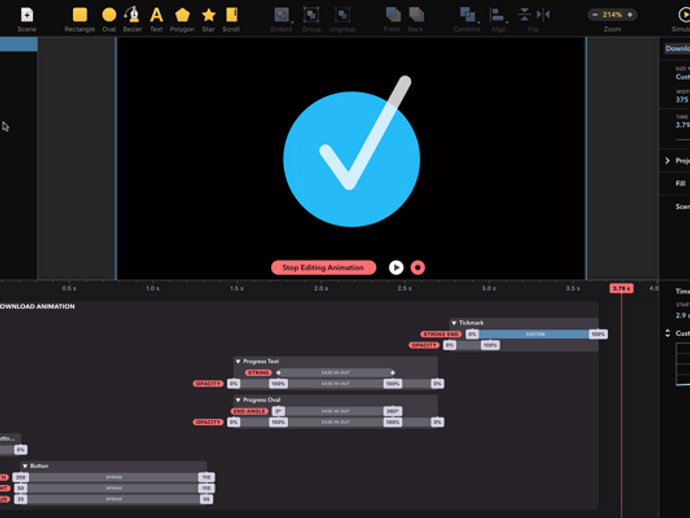Click the width value 375 field
Viewport: 690px width, 518px height.
(x=682, y=99)
